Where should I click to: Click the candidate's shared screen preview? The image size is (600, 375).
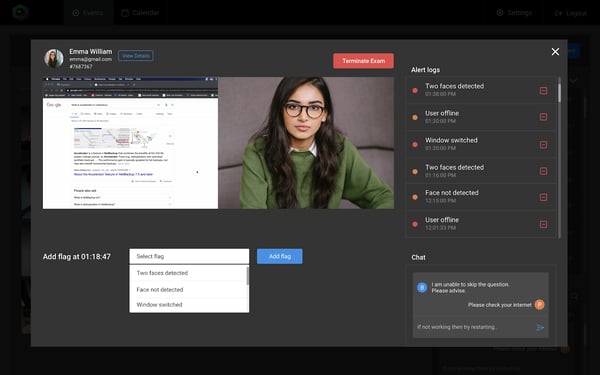tap(130, 143)
